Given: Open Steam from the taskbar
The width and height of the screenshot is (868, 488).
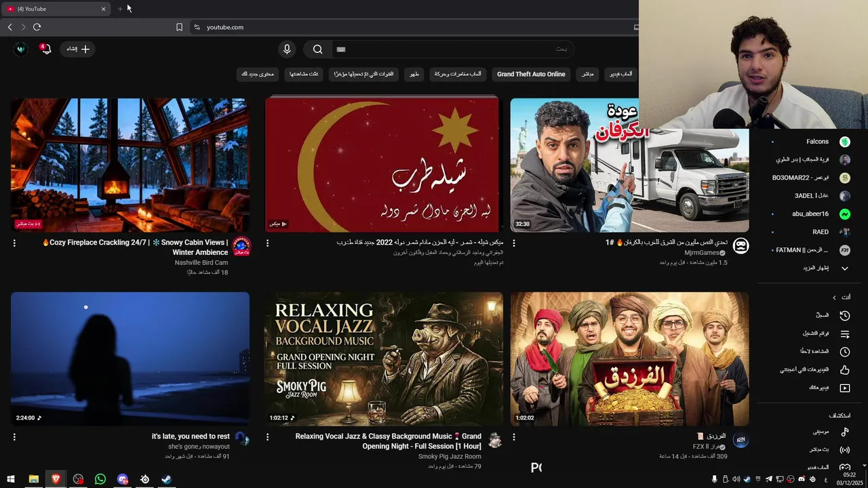Looking at the screenshot, I should click(x=166, y=479).
